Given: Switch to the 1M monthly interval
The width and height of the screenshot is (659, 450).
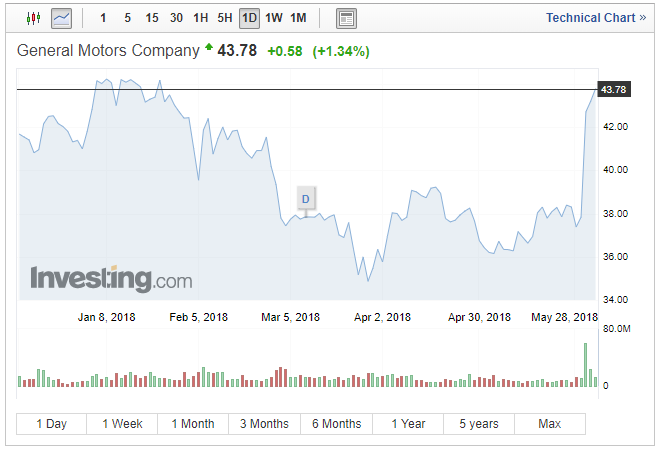Looking at the screenshot, I should (x=298, y=18).
